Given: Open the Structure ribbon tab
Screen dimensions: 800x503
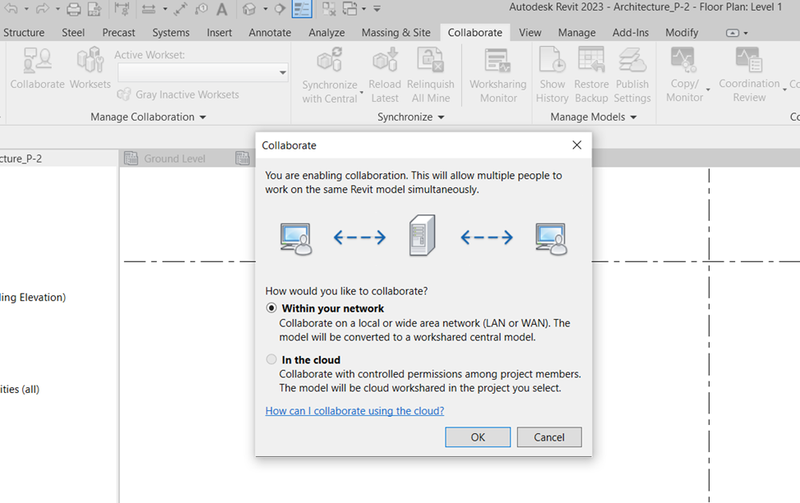Looking at the screenshot, I should pos(23,33).
